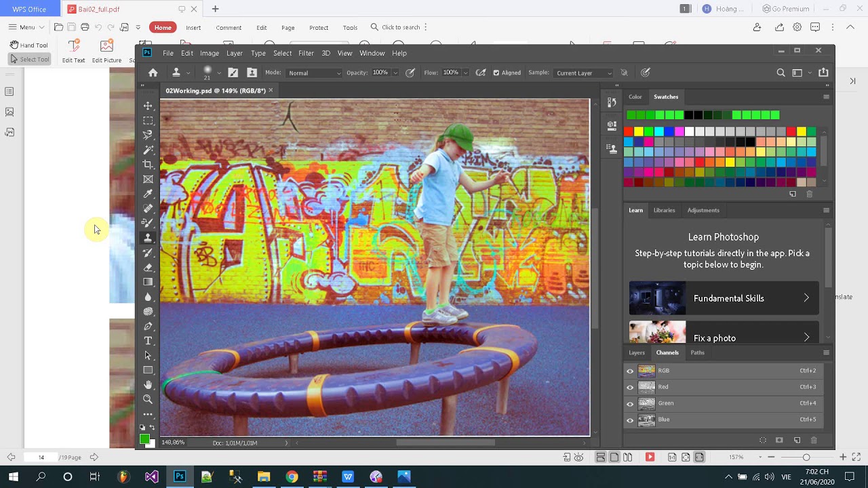Choose the Magic Wand tool

pyautogui.click(x=148, y=150)
